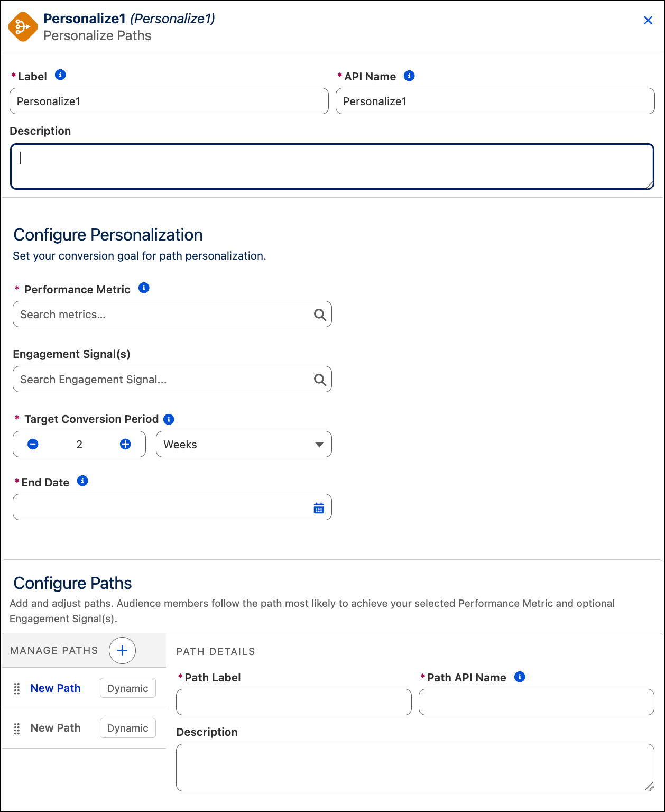Open the API Name info icon
This screenshot has height=812, width=665.
pyautogui.click(x=409, y=76)
